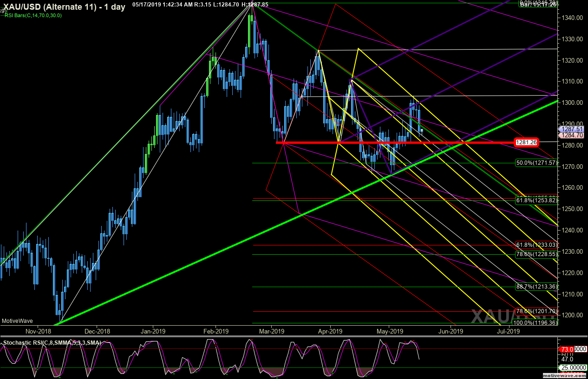This screenshot has height=379, width=588.
Task: Click the 1270.00 price axis label
Action: tap(573, 167)
